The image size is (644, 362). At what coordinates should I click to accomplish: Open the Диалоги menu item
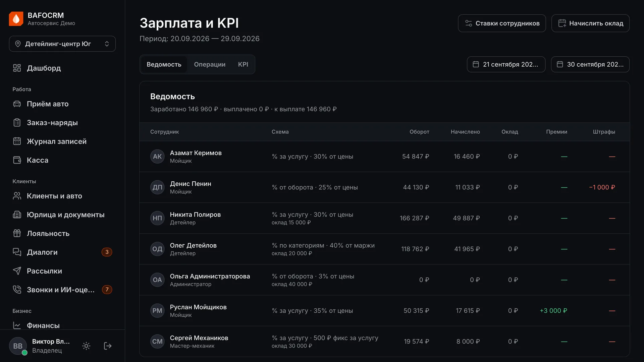pyautogui.click(x=62, y=252)
